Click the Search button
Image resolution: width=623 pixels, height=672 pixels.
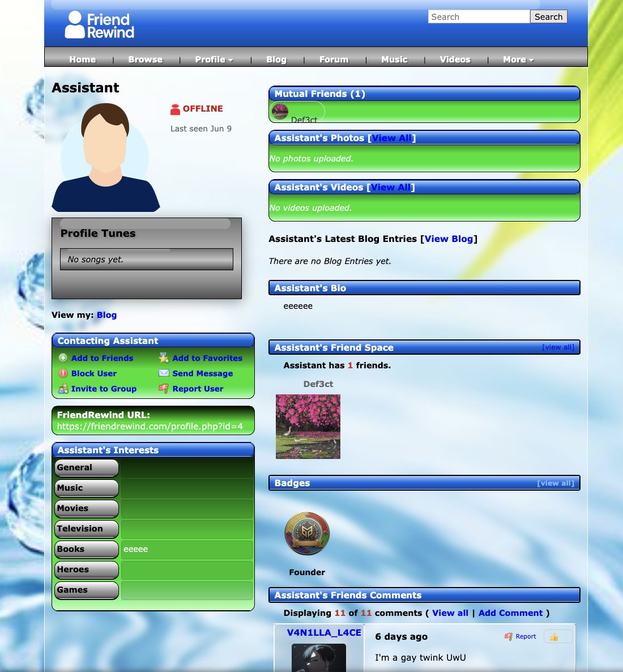(548, 16)
